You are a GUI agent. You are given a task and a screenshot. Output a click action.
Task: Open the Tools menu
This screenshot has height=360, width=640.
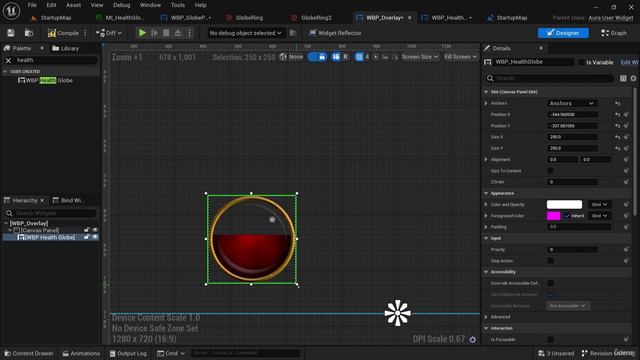[178, 5]
